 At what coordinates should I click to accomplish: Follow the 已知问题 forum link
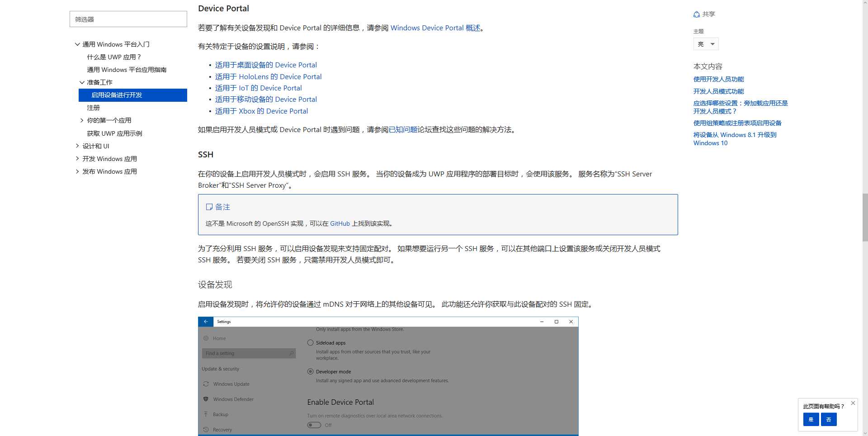(x=403, y=130)
